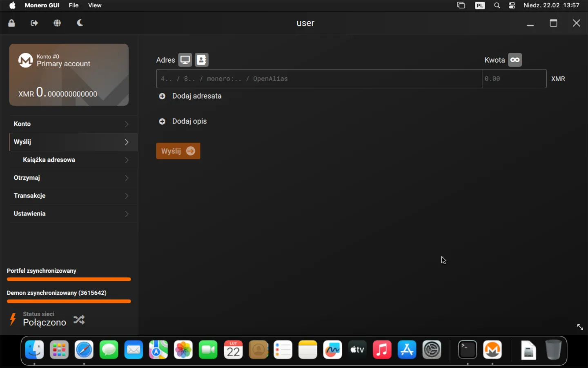Open Ustawienia settings page
The image size is (588, 368).
(73, 214)
